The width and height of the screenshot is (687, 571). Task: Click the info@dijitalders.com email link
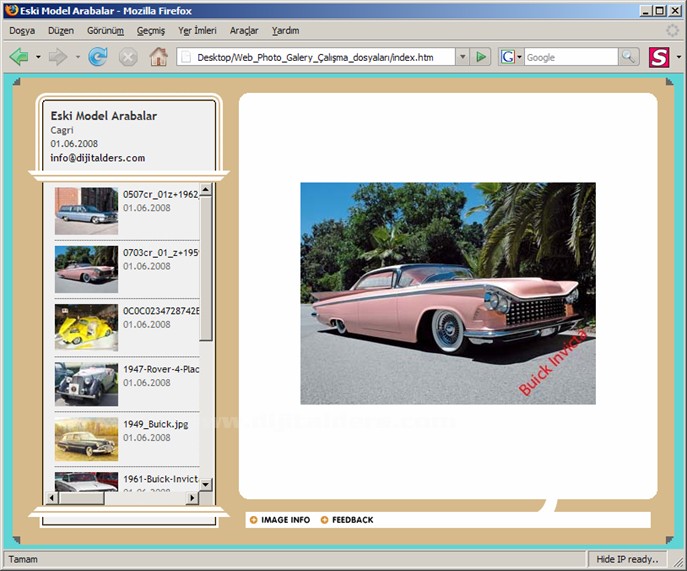click(x=98, y=158)
